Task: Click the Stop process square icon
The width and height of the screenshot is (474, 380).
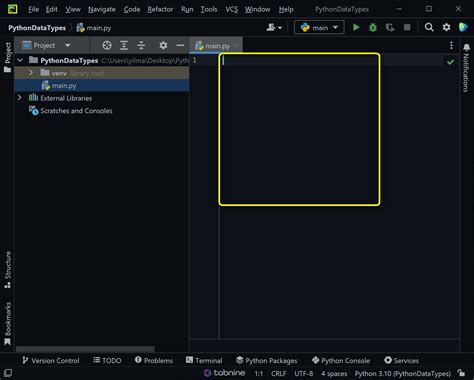Action: click(407, 27)
